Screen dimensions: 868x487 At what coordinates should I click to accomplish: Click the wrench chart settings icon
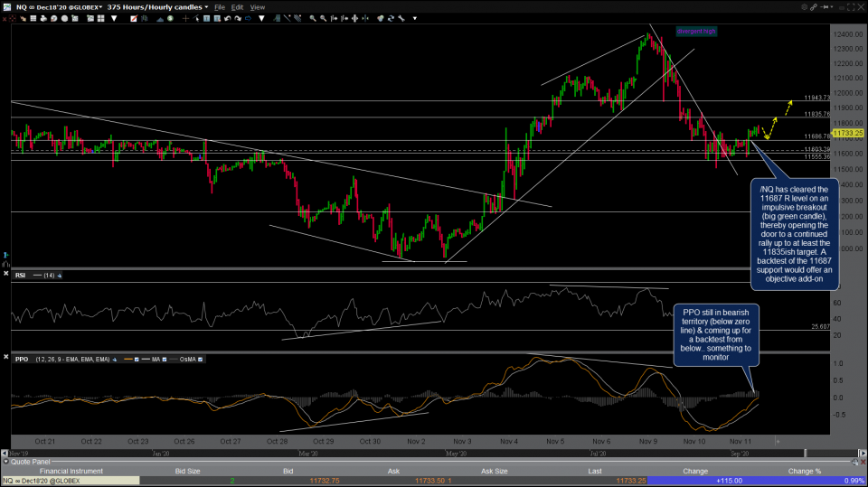[401, 18]
